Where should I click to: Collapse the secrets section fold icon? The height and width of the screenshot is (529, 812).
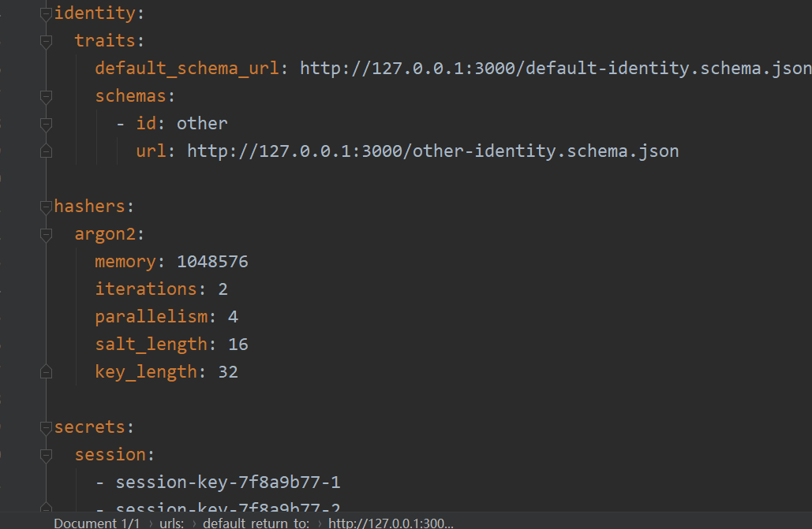(x=46, y=427)
